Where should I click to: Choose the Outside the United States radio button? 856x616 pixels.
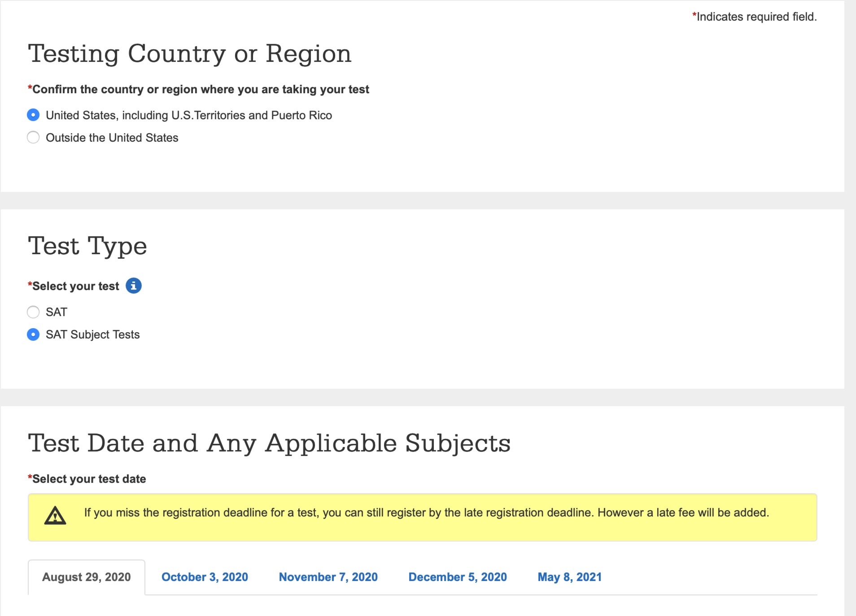[33, 137]
